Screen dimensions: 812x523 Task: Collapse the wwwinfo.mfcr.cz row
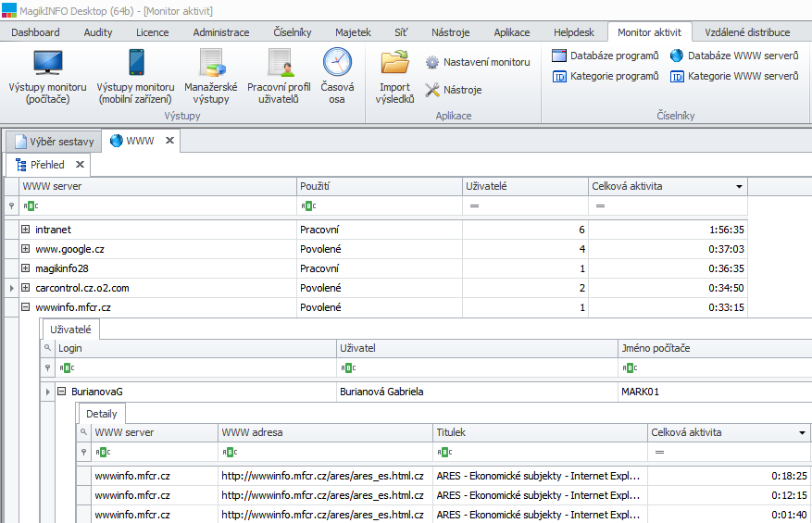26,307
